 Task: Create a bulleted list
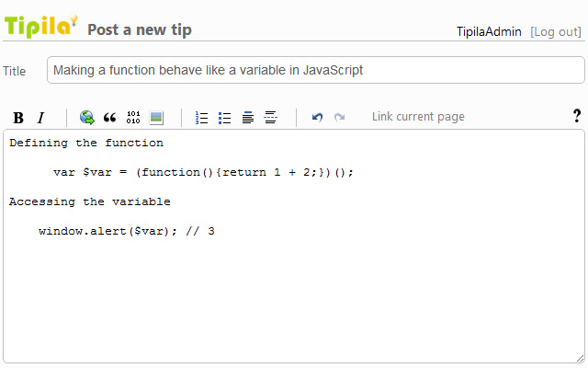tap(225, 118)
